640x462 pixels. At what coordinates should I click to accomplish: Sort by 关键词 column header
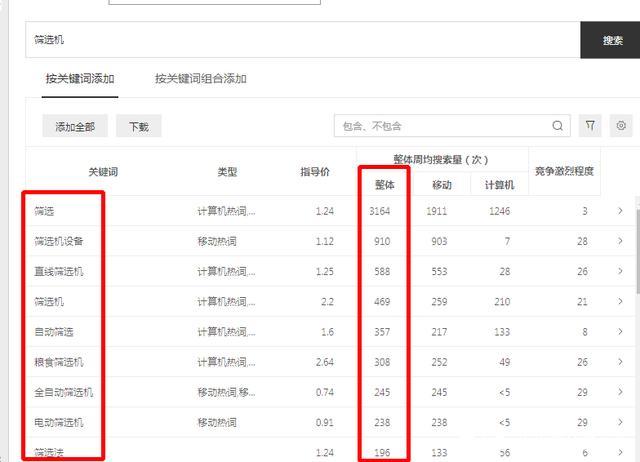103,172
